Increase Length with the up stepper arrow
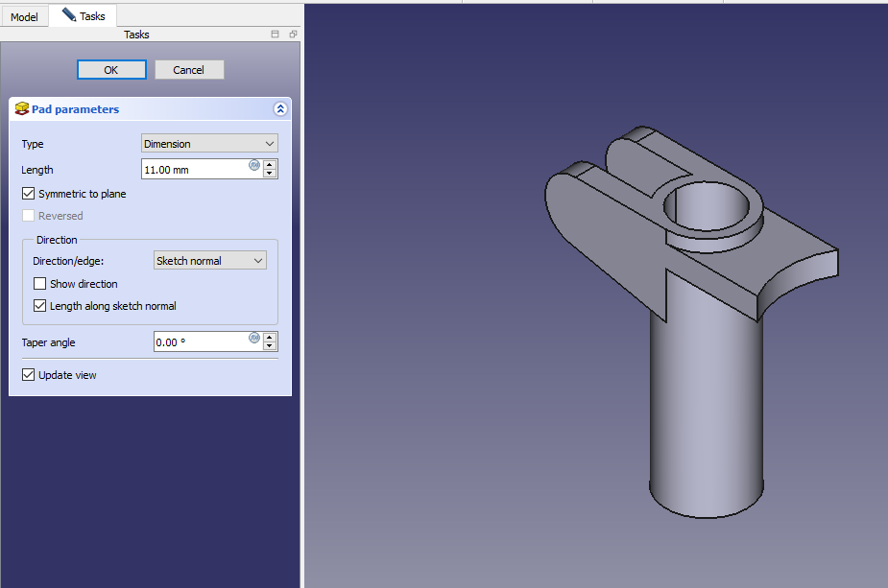 coord(270,165)
